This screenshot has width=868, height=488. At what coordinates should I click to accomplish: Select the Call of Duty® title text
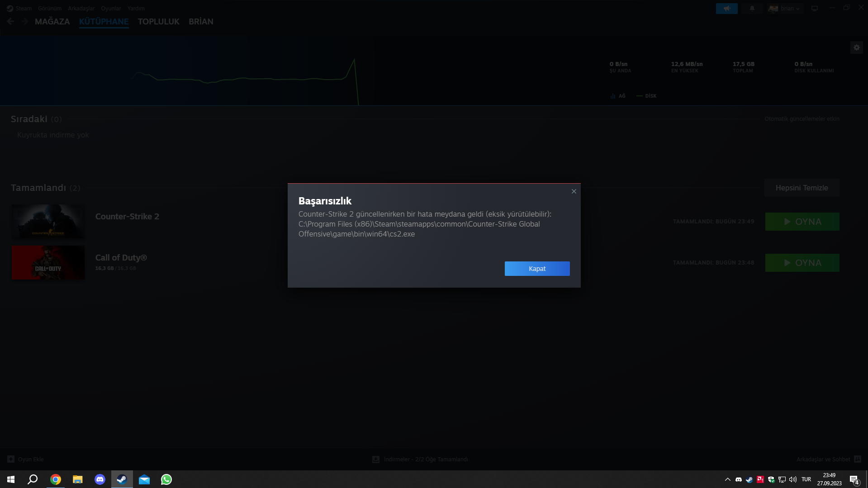click(121, 257)
